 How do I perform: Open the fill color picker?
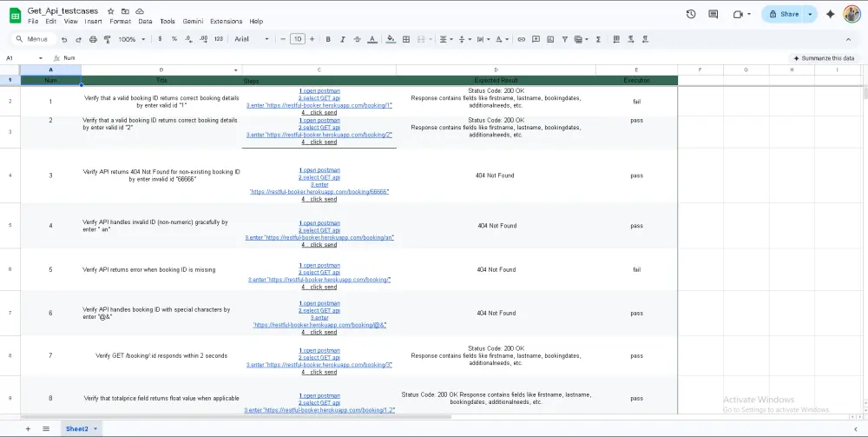(391, 39)
